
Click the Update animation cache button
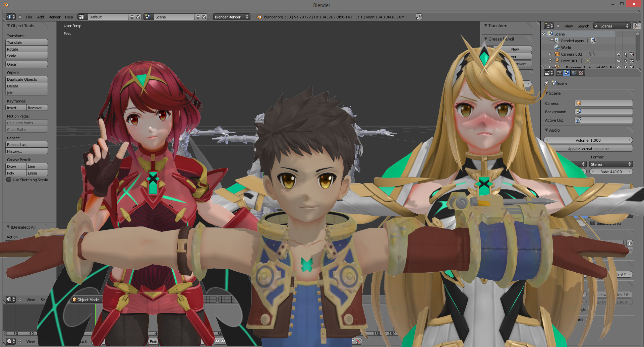click(x=588, y=148)
